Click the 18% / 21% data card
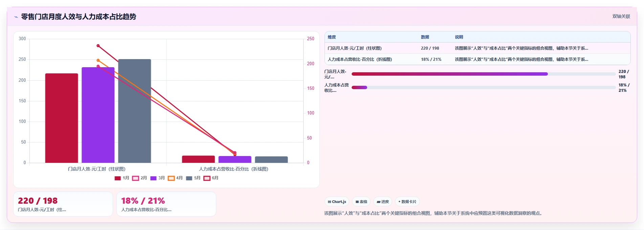The image size is (644, 230). click(x=166, y=204)
